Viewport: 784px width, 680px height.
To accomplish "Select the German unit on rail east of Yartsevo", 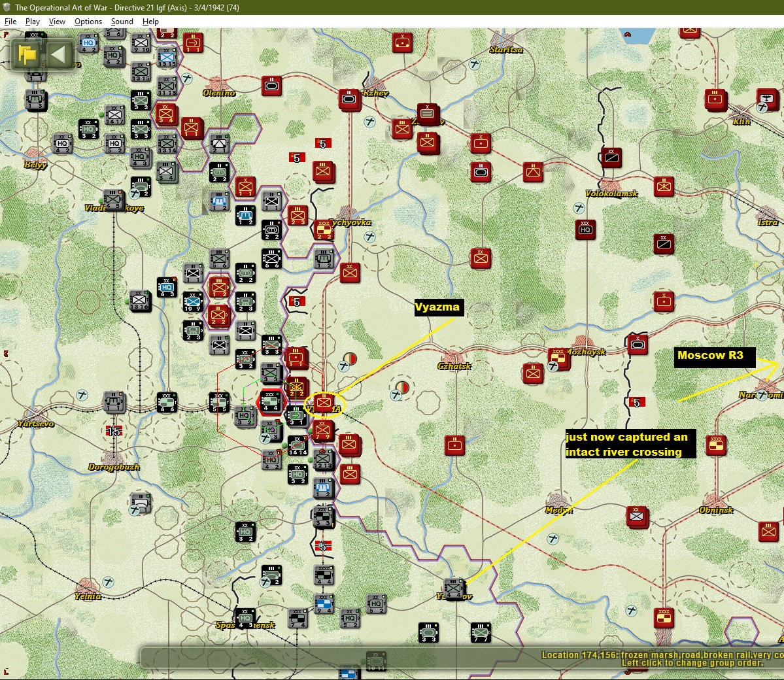I will pos(114,401).
